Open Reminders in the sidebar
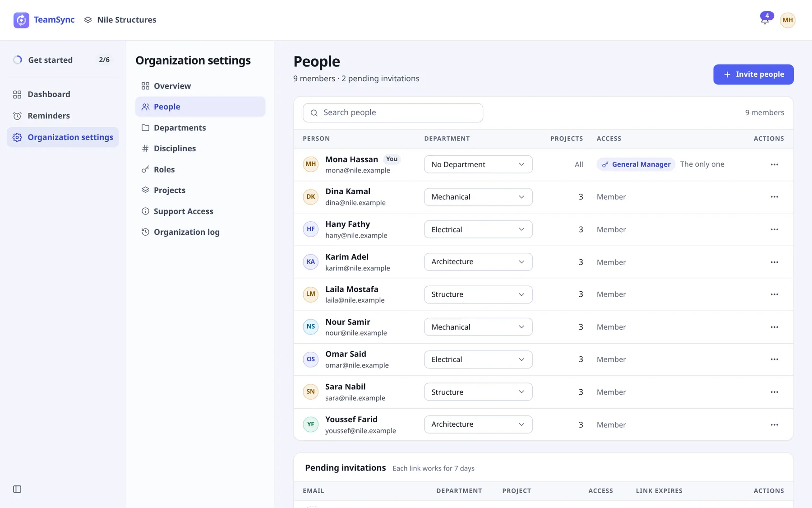 click(63, 116)
